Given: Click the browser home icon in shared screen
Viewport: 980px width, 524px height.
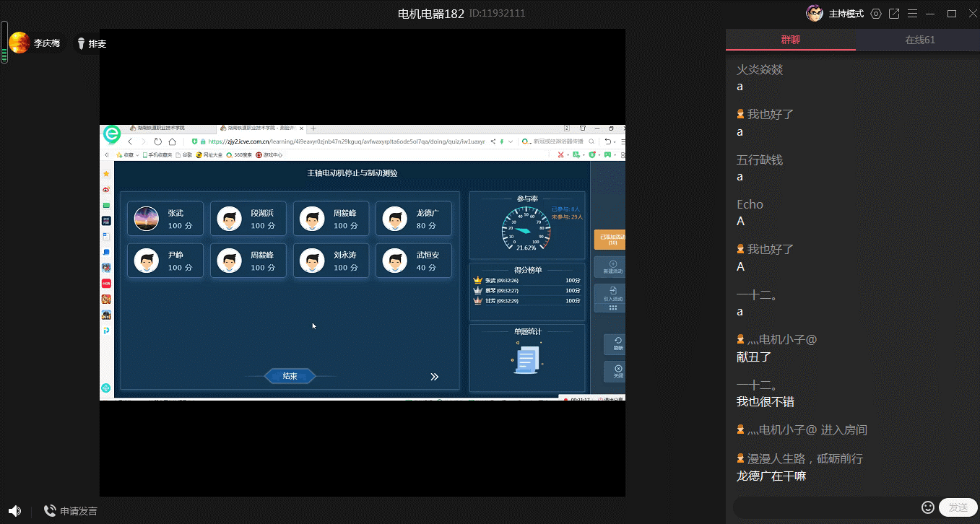Looking at the screenshot, I should pos(172,141).
